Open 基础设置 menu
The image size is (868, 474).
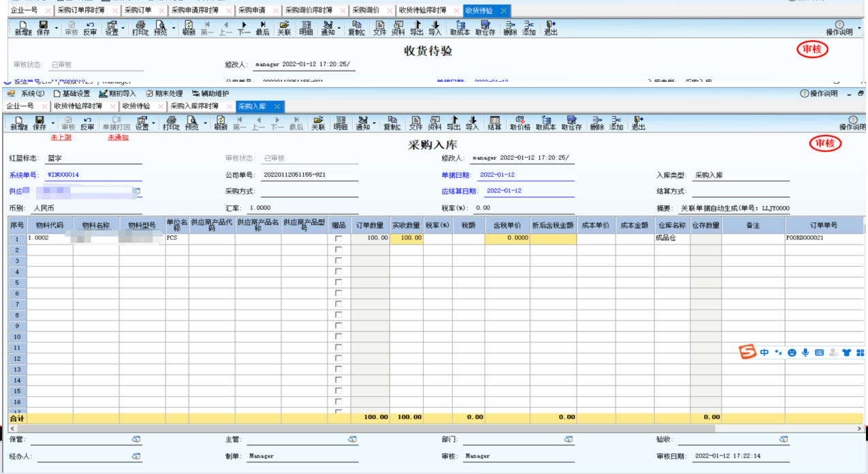click(x=71, y=93)
